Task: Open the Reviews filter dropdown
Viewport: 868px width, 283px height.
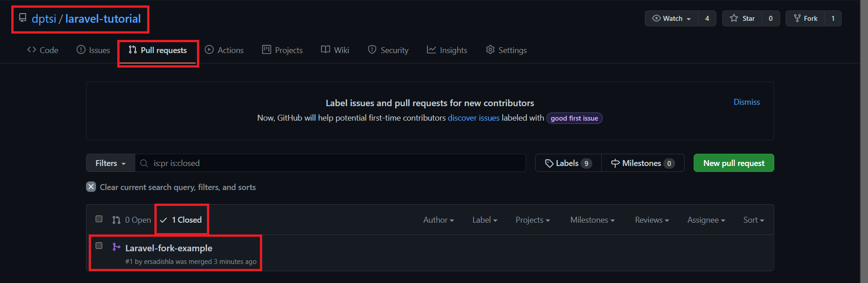Action: pyautogui.click(x=652, y=220)
